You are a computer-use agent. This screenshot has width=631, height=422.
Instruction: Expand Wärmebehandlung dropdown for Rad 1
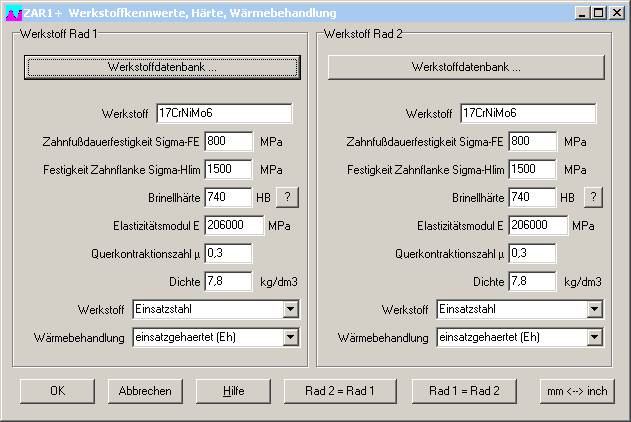coord(290,338)
